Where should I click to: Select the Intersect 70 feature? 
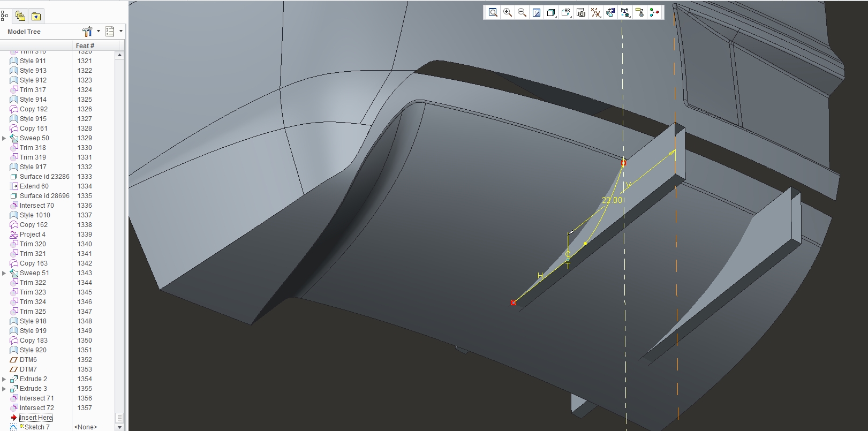(x=37, y=206)
